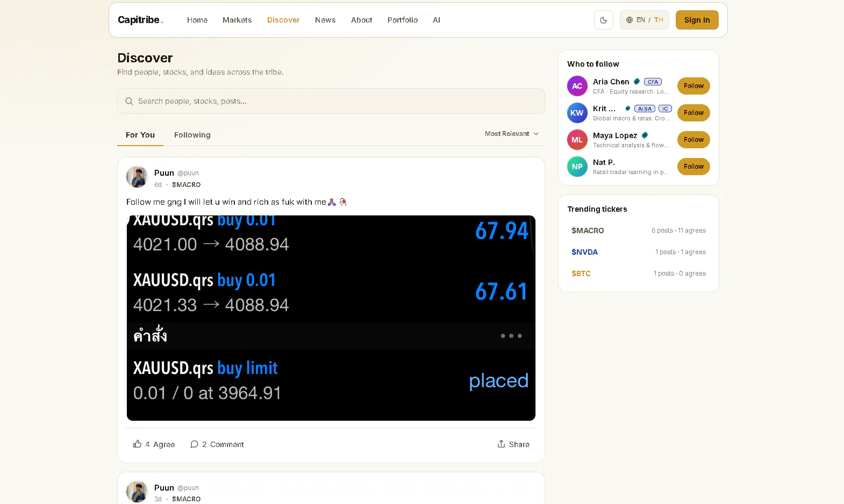
Task: Open the AI nav item
Action: pos(437,20)
